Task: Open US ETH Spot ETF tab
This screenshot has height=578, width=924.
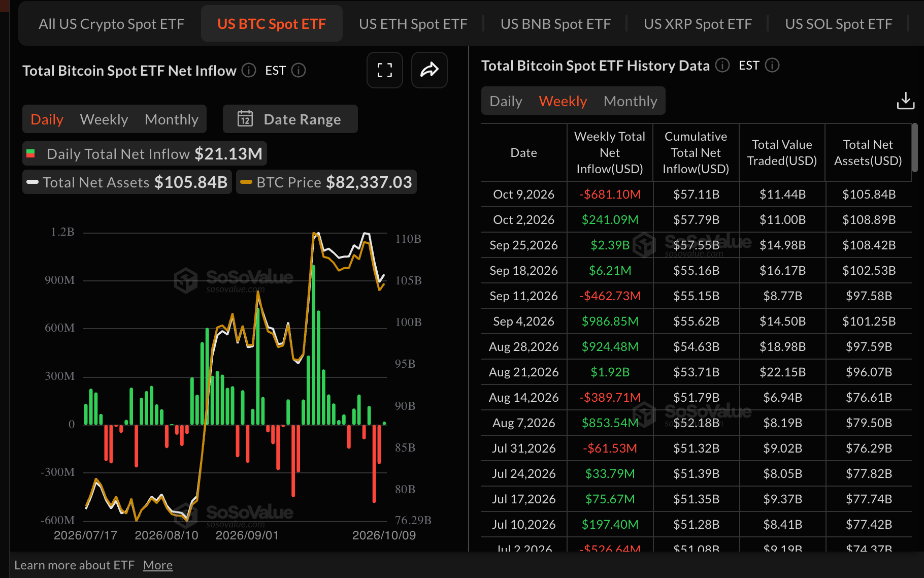Action: click(413, 24)
